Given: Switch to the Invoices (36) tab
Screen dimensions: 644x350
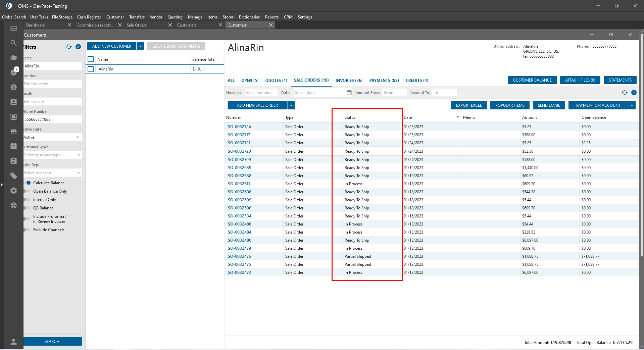Looking at the screenshot, I should [x=349, y=81].
